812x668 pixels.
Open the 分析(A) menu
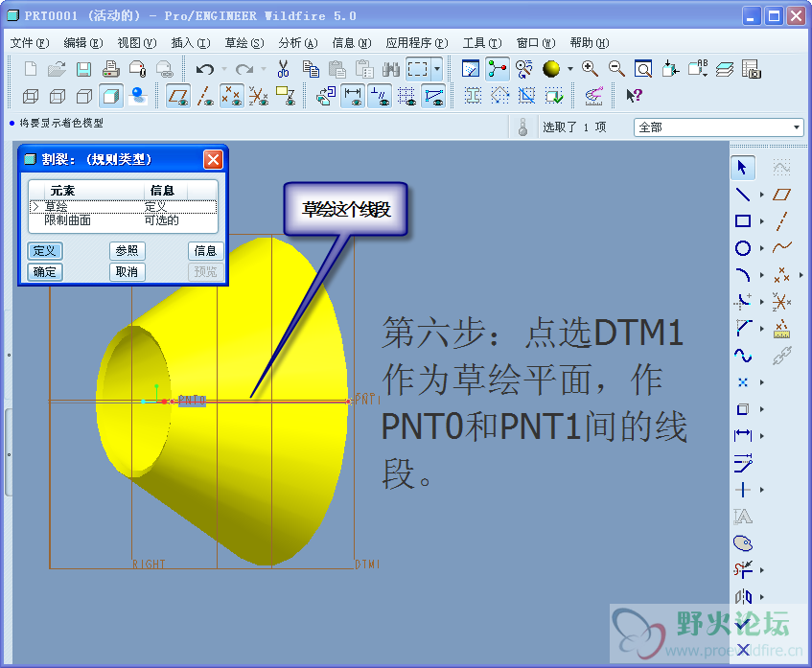coord(298,43)
